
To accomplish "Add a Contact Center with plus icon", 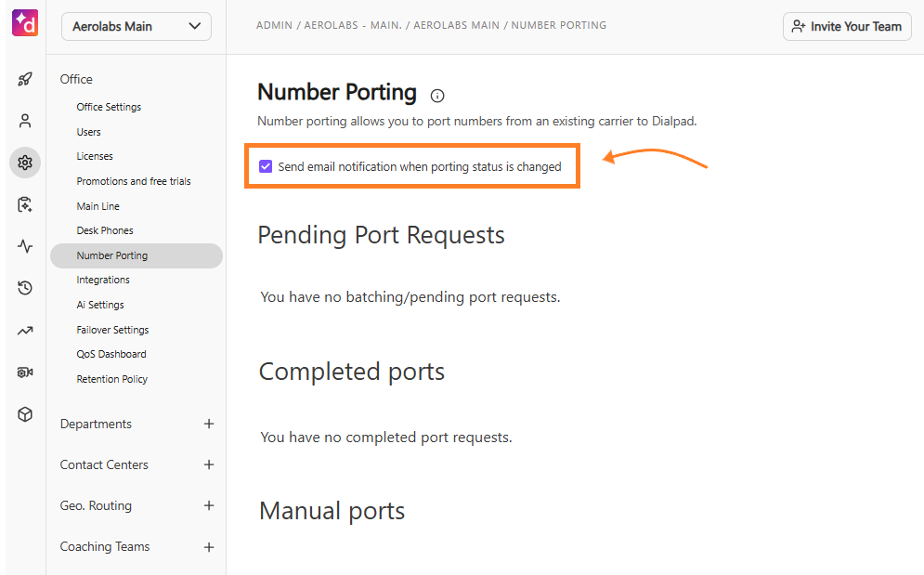I will click(x=209, y=464).
